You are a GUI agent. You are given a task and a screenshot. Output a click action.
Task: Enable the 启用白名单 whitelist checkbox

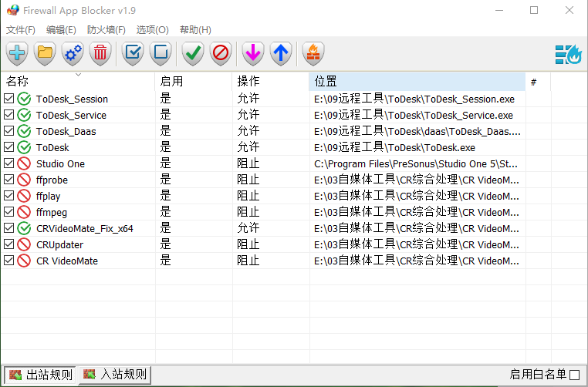tap(575, 375)
